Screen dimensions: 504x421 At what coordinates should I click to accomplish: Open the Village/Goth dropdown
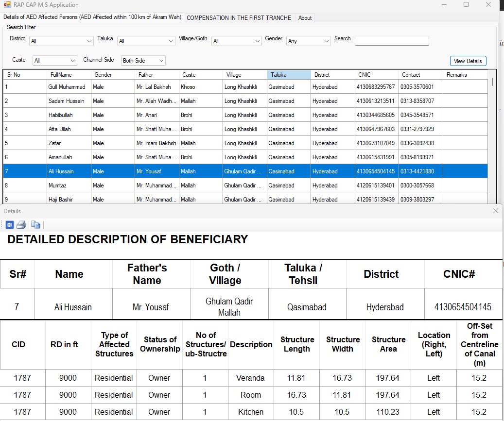[x=236, y=41]
